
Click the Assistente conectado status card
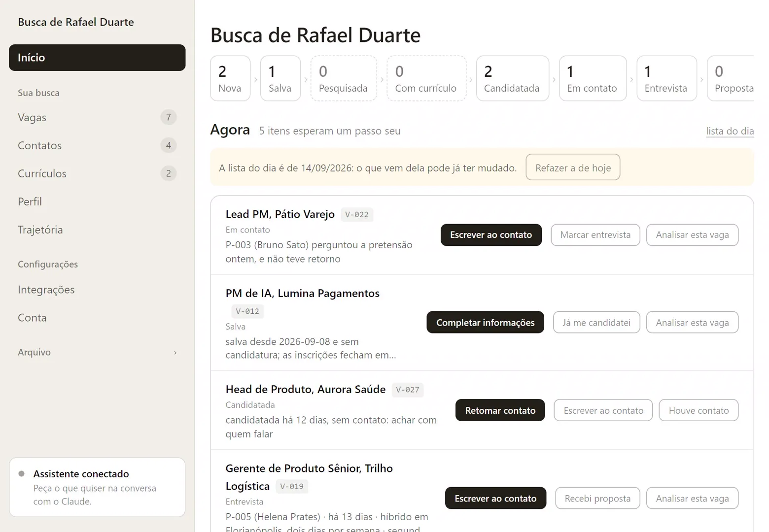pos(97,487)
